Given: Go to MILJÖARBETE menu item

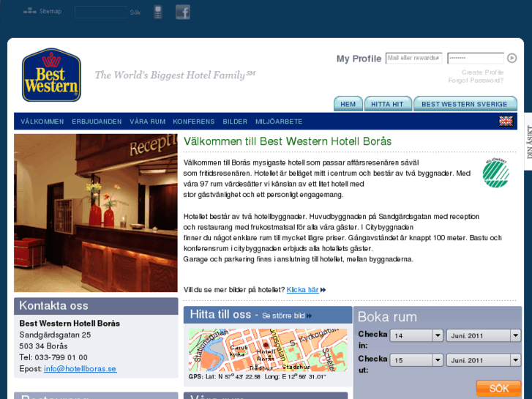Looking at the screenshot, I should point(279,122).
